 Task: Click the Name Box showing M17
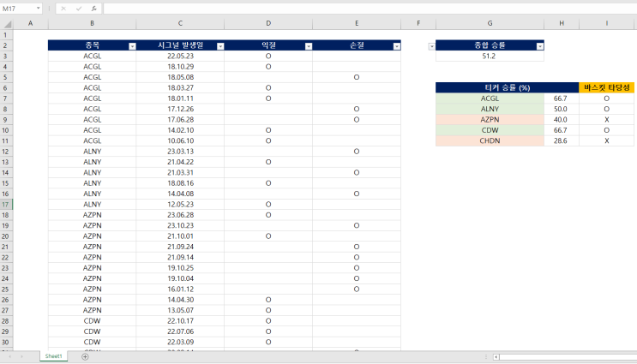18,9
